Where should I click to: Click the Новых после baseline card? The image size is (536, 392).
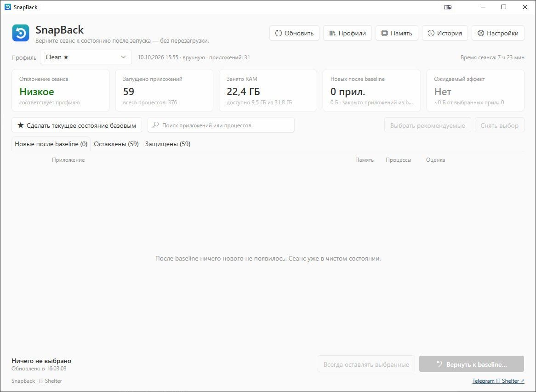pyautogui.click(x=371, y=91)
